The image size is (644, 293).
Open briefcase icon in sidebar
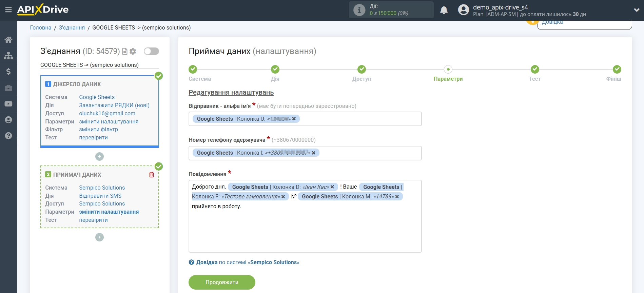tap(8, 88)
